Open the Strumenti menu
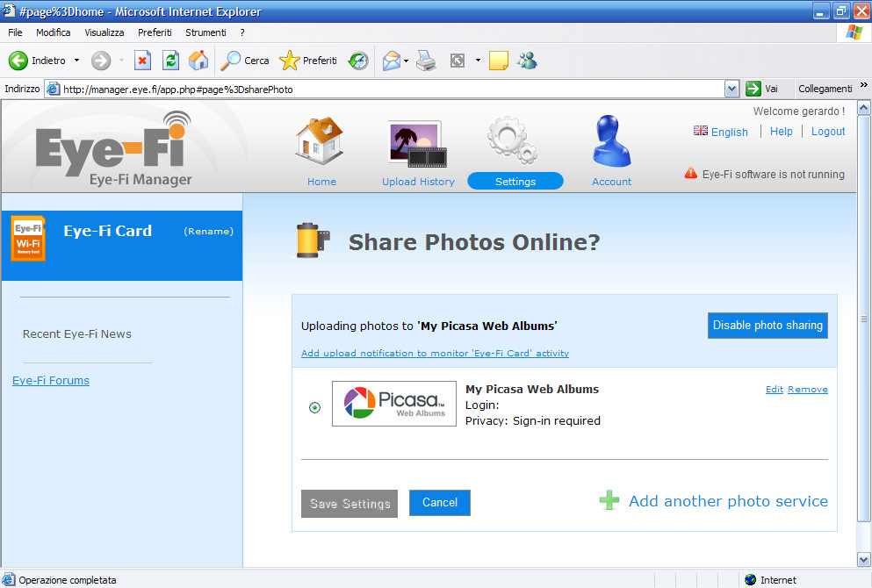This screenshot has width=872, height=588. (x=205, y=32)
